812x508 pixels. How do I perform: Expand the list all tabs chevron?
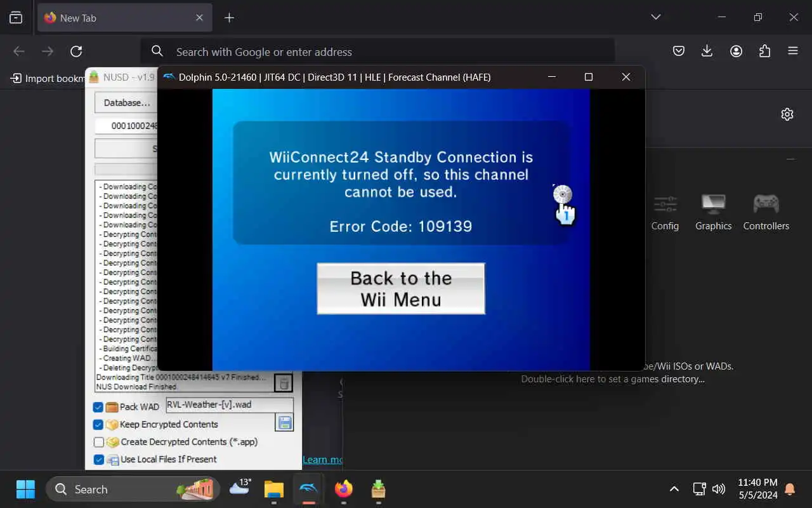click(x=656, y=17)
